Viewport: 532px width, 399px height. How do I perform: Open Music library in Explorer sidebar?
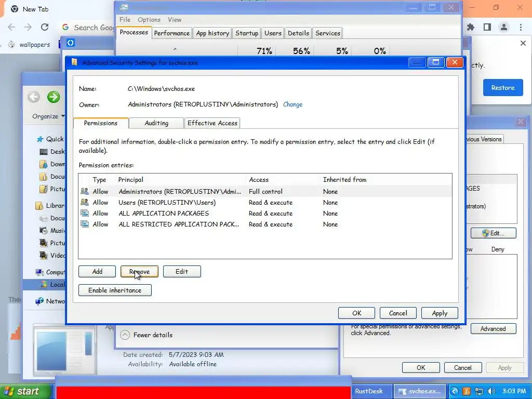[x=52, y=231]
